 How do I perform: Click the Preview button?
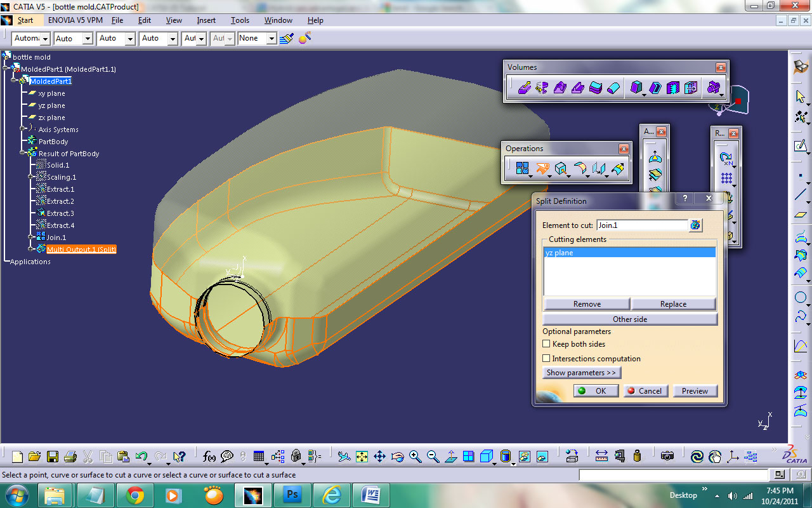(x=695, y=391)
